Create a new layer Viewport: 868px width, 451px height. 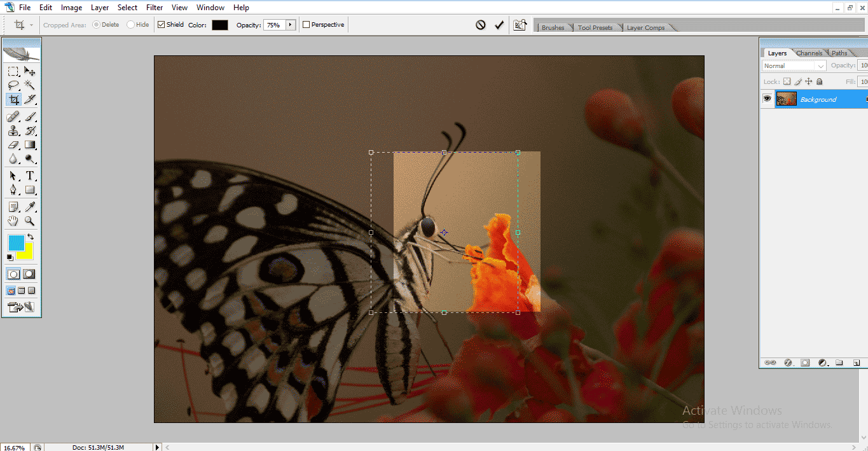[x=856, y=363]
